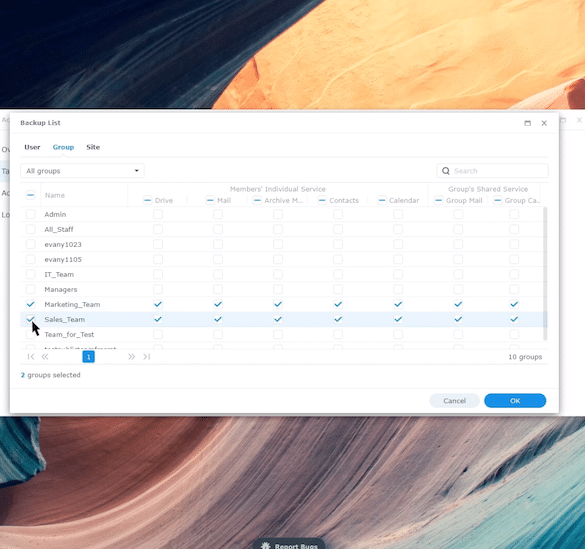Screen dimensions: 585x549
Task: Click the 2 groups selected status
Action: (50, 375)
